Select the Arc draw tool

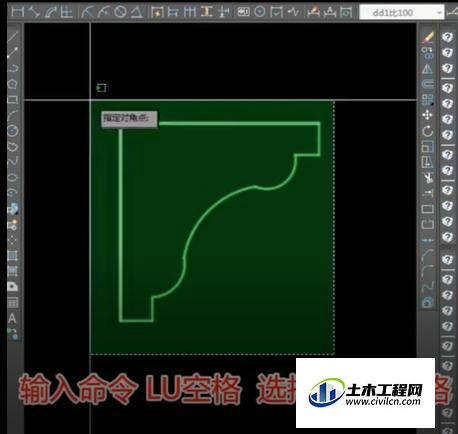(12, 115)
